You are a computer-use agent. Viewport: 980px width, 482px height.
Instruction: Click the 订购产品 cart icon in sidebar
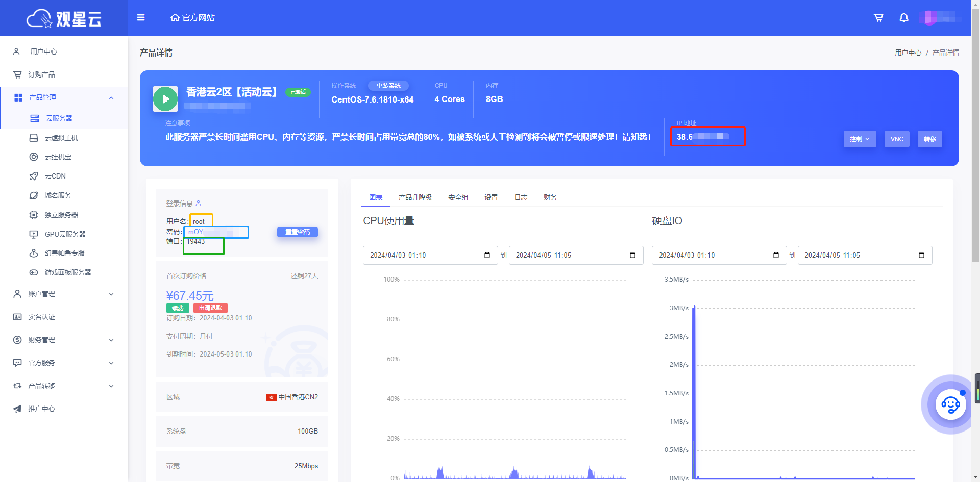[17, 74]
